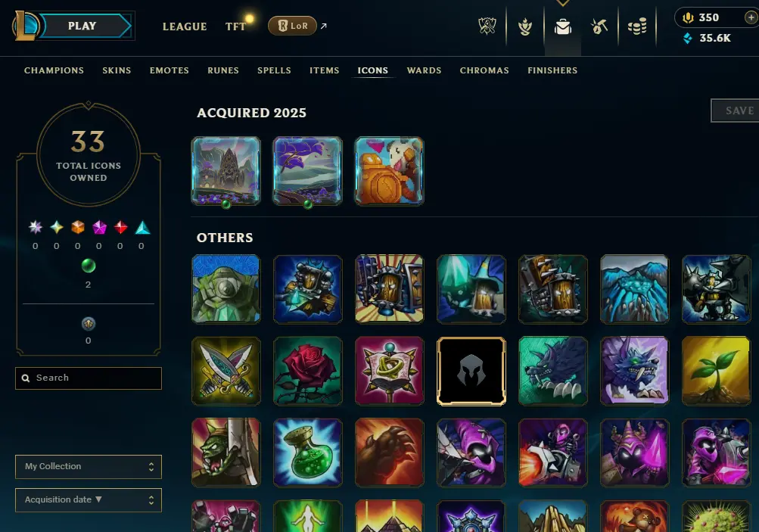
Task: Filter by teal triangle gem rarity
Action: click(142, 227)
